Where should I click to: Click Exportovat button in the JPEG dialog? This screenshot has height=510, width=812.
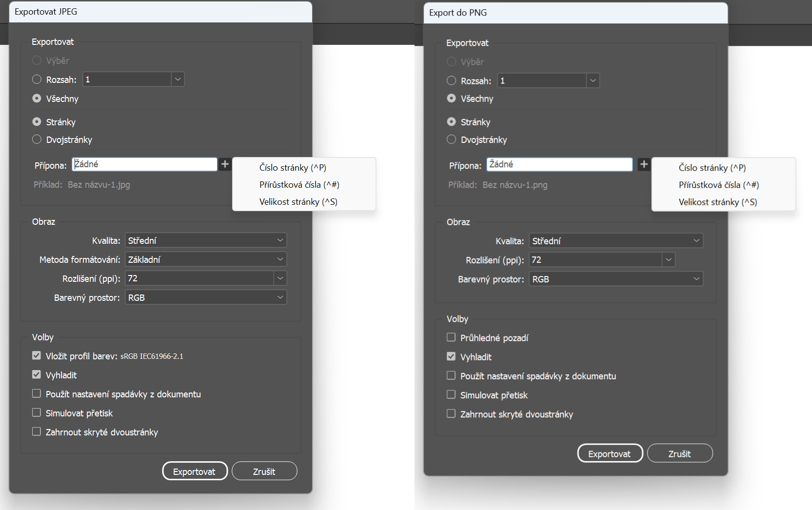(195, 471)
